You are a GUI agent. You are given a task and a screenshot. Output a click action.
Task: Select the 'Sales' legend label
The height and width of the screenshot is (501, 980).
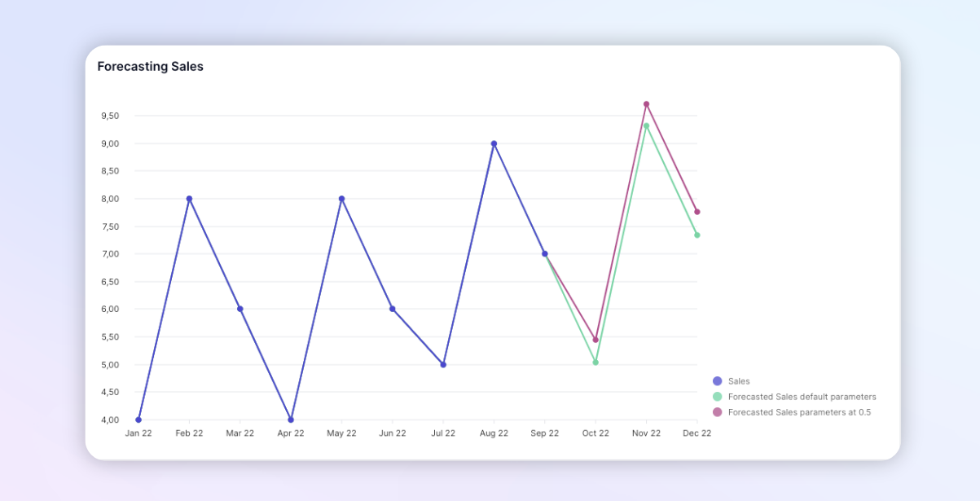(x=739, y=380)
